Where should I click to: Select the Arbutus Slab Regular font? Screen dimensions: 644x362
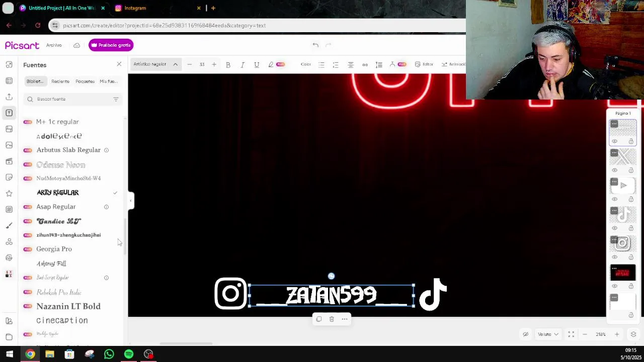pyautogui.click(x=68, y=150)
